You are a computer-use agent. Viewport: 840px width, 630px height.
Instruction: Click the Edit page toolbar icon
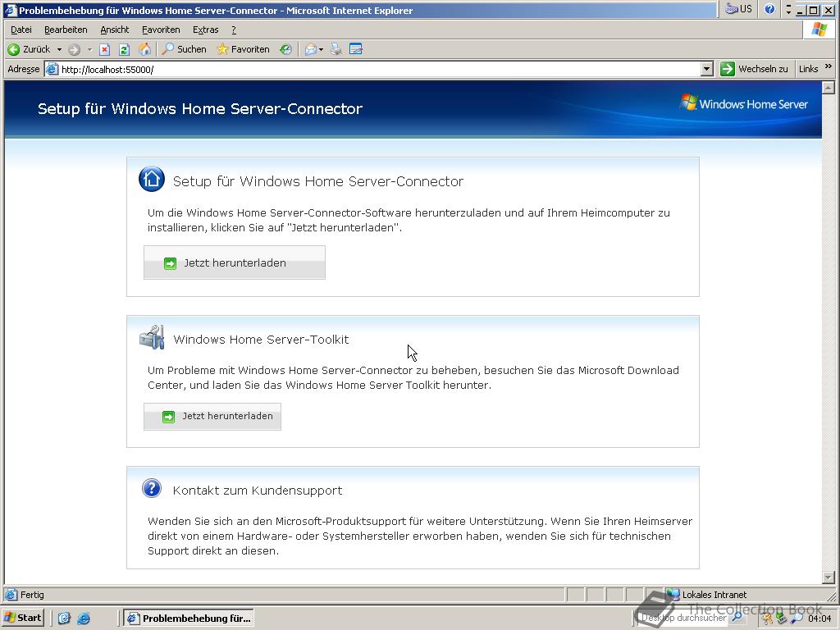click(356, 49)
